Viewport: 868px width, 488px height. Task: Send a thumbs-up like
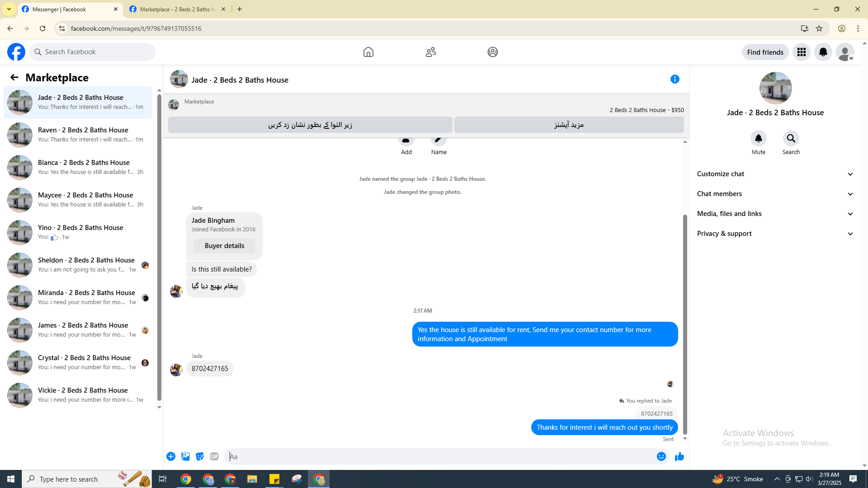(x=679, y=456)
